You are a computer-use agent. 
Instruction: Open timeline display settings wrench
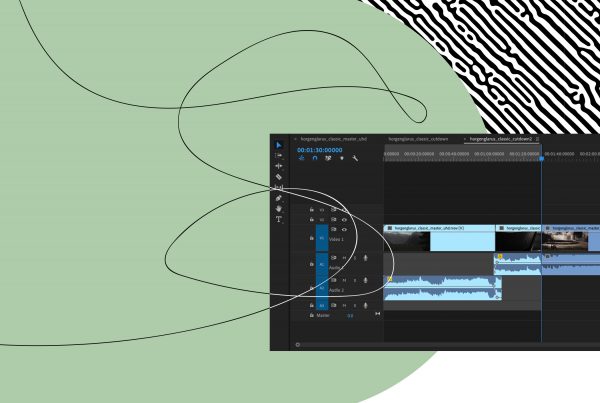point(355,158)
